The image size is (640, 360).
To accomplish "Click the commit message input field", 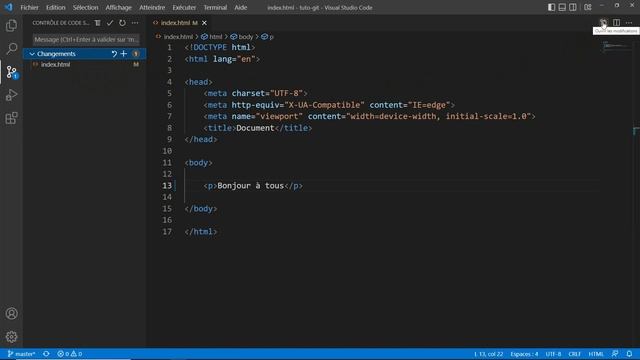I will click(x=86, y=40).
